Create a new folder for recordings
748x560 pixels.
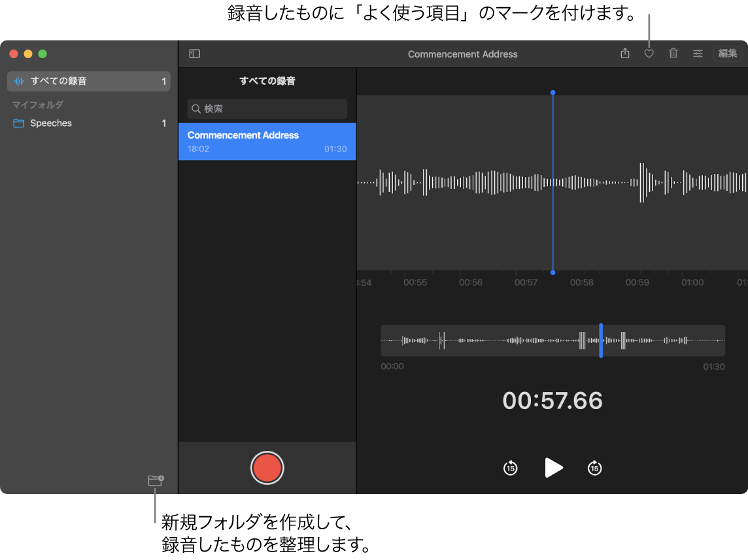coord(155,480)
